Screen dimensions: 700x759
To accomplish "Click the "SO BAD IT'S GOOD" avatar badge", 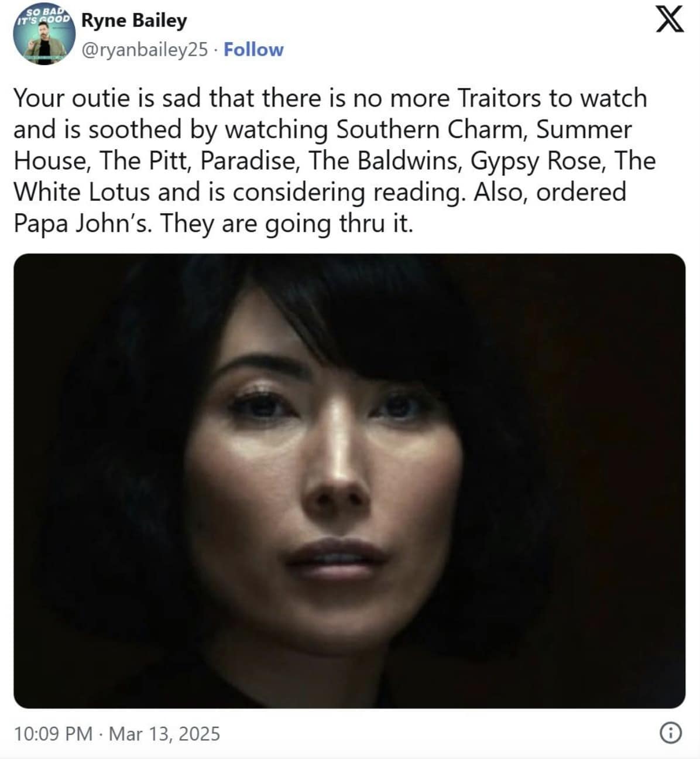I will coord(43,17).
